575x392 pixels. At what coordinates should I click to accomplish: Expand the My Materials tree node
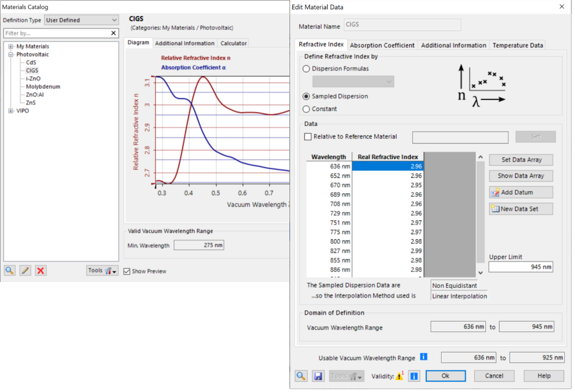pos(11,46)
